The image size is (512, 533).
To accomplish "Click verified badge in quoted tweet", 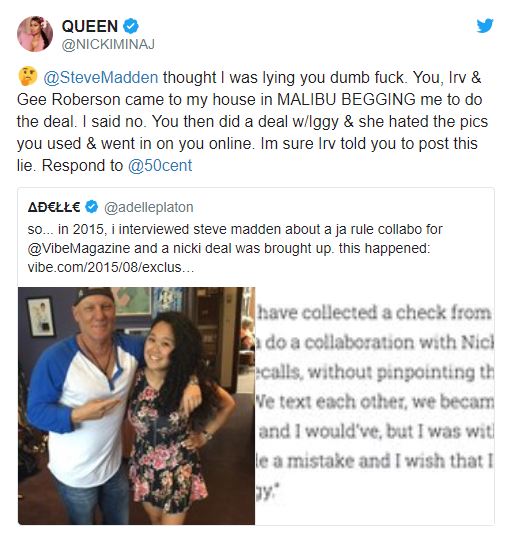I will point(91,207).
